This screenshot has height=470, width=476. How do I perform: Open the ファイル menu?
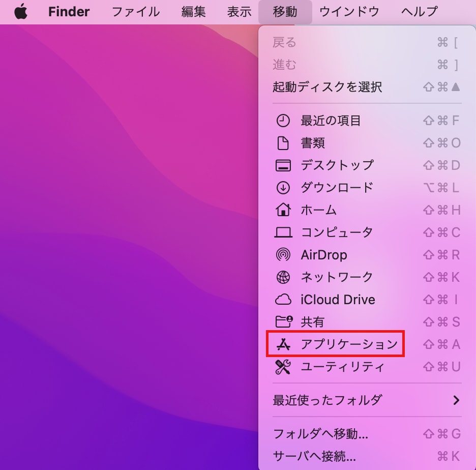pyautogui.click(x=136, y=12)
